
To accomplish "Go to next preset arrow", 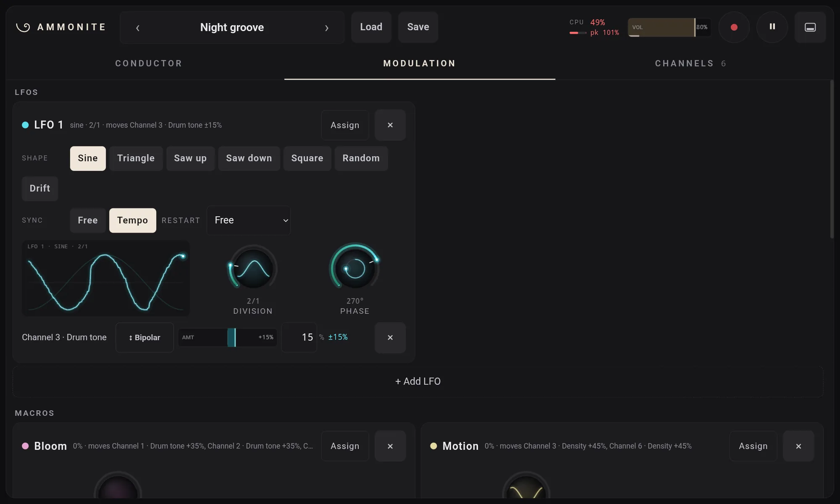I will [x=327, y=28].
